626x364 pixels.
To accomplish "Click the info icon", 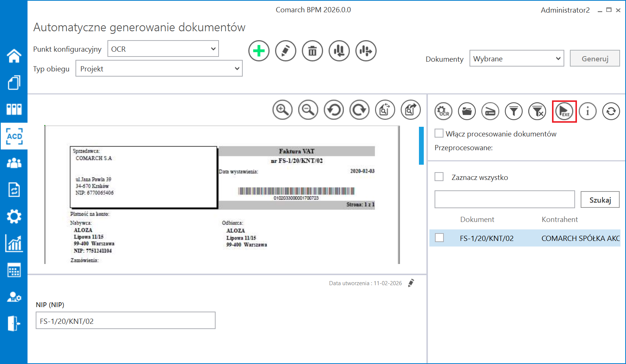I will [587, 111].
